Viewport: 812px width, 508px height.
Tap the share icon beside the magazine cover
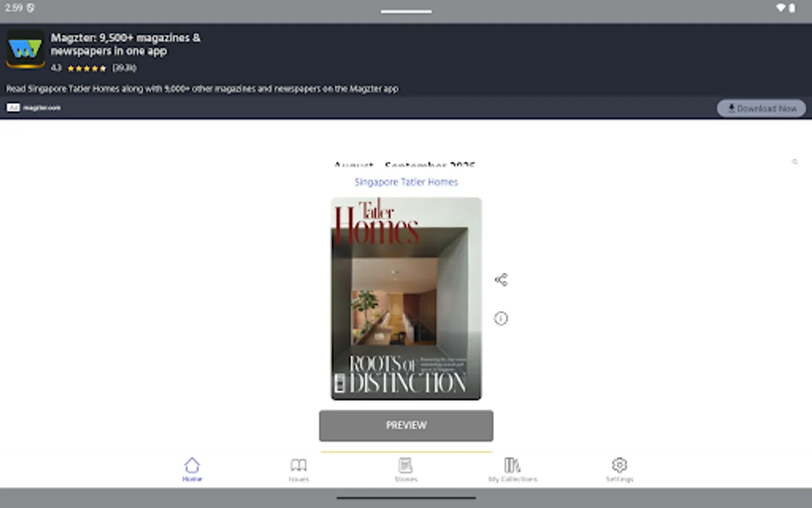point(501,278)
